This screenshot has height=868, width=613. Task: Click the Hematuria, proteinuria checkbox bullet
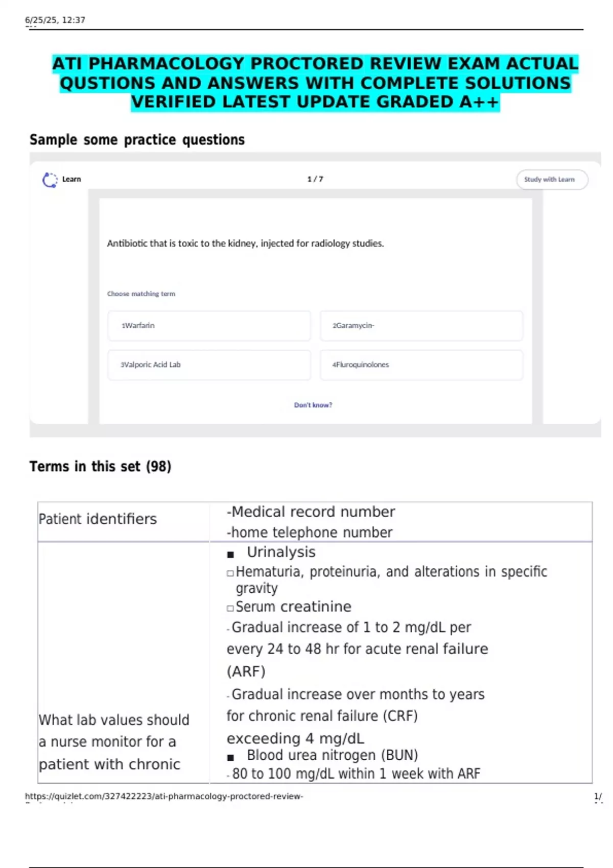point(387,580)
